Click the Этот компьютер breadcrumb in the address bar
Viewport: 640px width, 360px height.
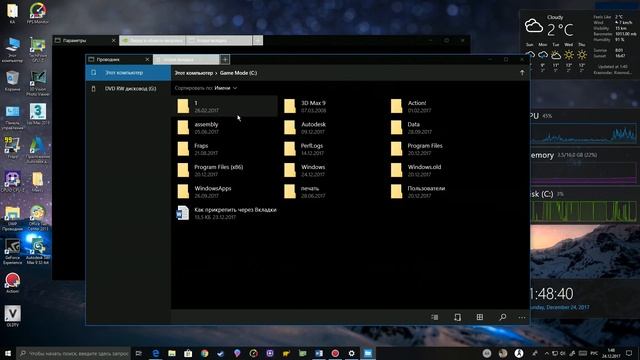193,73
